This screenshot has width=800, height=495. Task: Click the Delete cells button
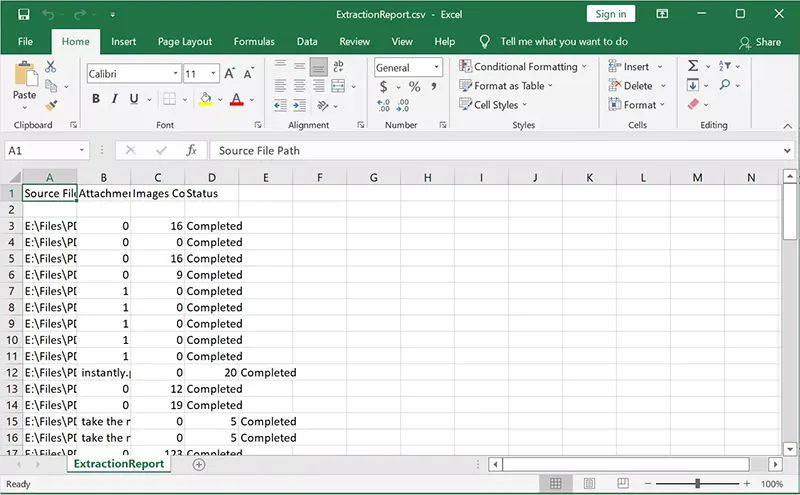[637, 86]
